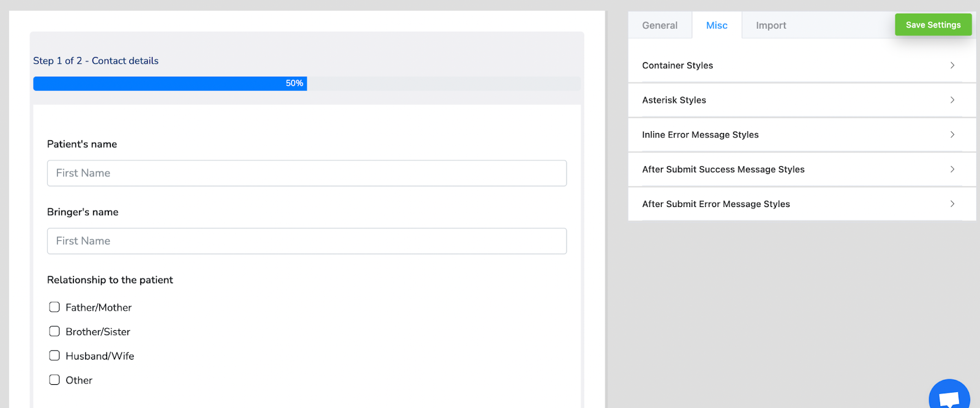
Task: Click After Submit Success Message Styles text
Action: [723, 169]
